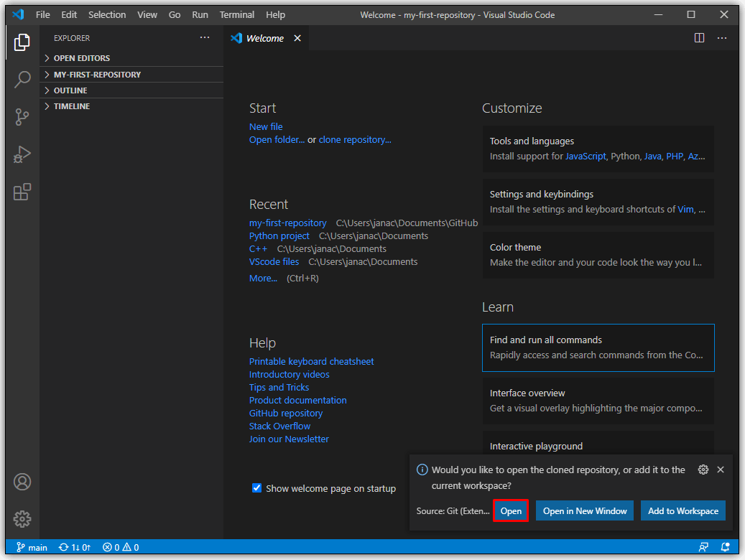Image resolution: width=745 pixels, height=560 pixels.
Task: Click the Open folder... link
Action: (277, 140)
